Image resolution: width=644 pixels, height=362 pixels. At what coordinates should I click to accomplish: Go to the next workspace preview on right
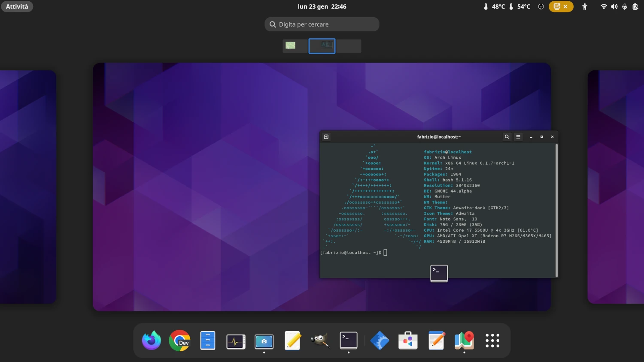pos(616,187)
